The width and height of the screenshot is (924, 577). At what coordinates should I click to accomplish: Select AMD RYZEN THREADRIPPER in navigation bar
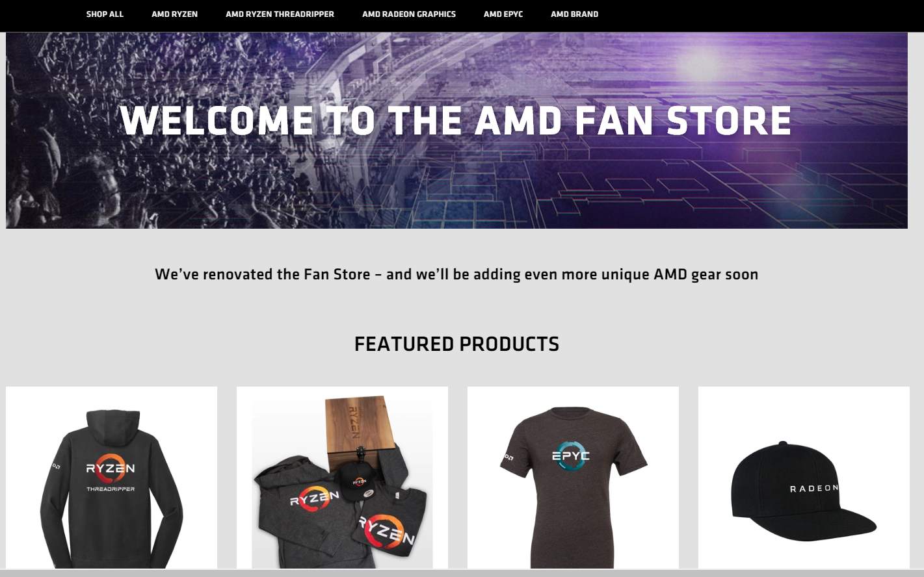coord(280,14)
